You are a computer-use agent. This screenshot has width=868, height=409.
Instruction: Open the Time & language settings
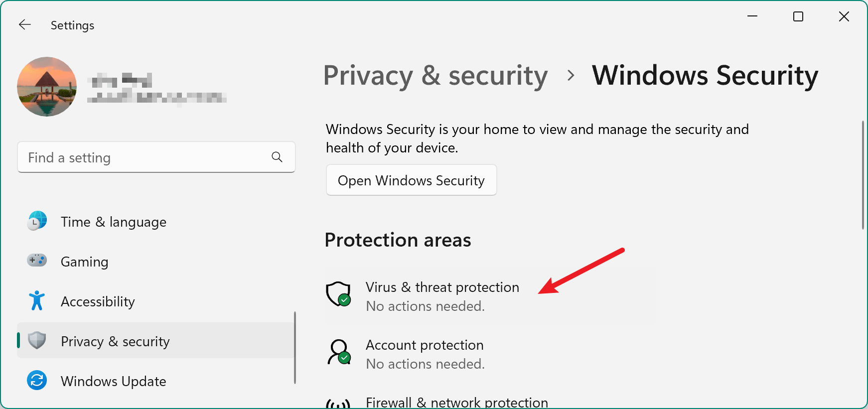pyautogui.click(x=114, y=222)
